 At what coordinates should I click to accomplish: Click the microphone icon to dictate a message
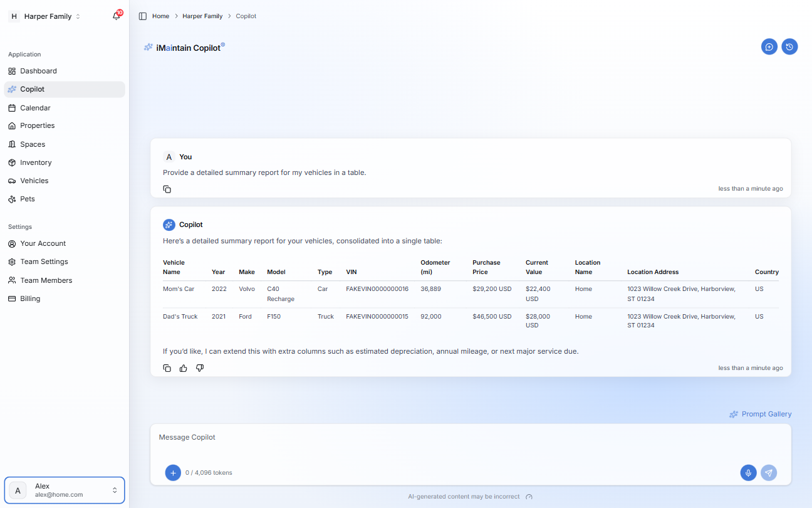[x=748, y=473]
